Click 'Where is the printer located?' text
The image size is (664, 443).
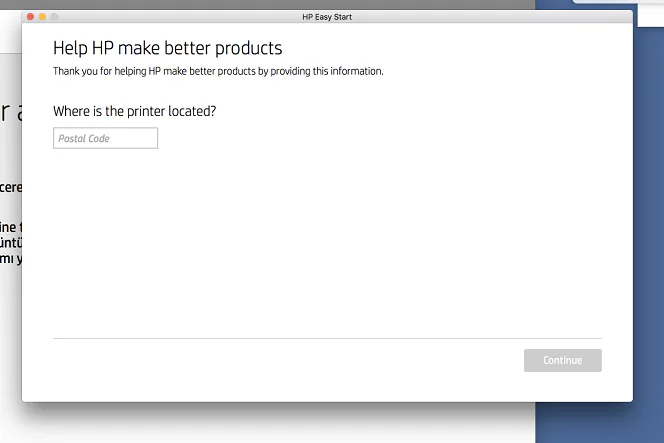click(x=135, y=111)
